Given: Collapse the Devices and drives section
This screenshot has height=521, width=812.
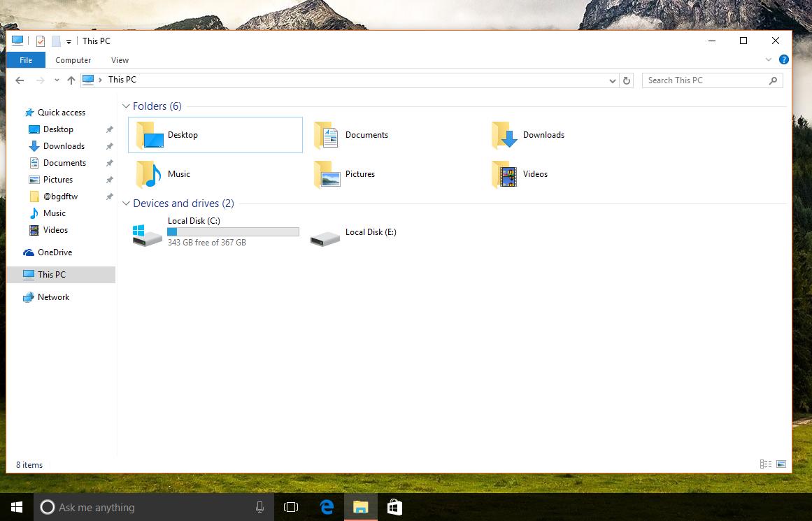Looking at the screenshot, I should (126, 204).
